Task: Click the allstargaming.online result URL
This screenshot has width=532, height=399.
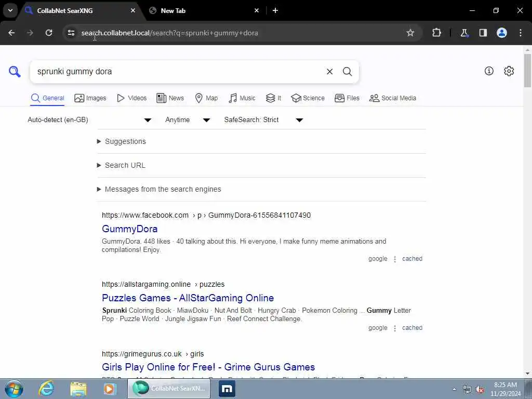Action: [x=163, y=284]
